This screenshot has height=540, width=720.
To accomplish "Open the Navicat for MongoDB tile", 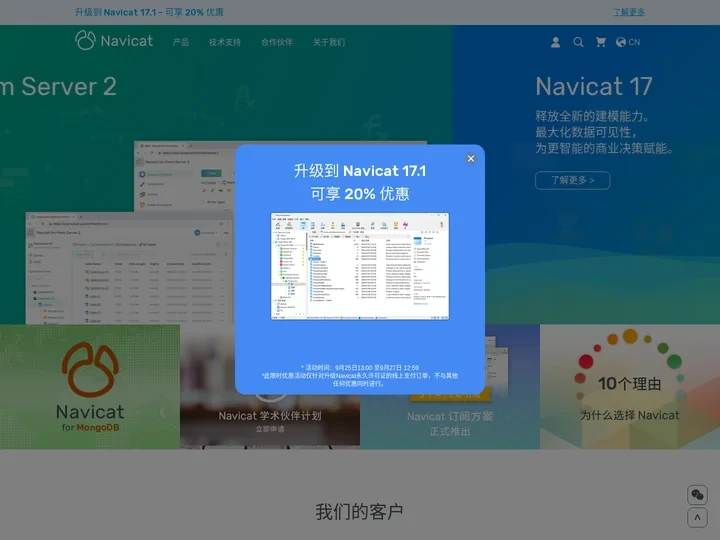I will [90, 387].
